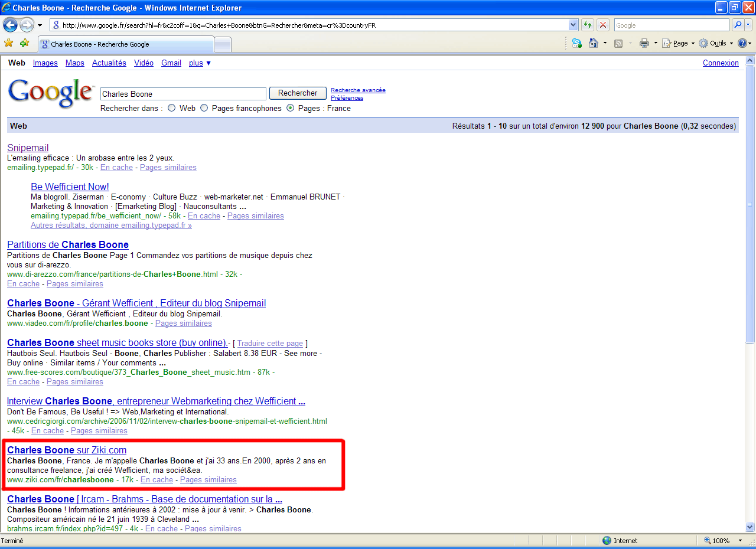Image resolution: width=756 pixels, height=549 pixels.
Task: Click the magnifying glass search icon
Action: 737,25
